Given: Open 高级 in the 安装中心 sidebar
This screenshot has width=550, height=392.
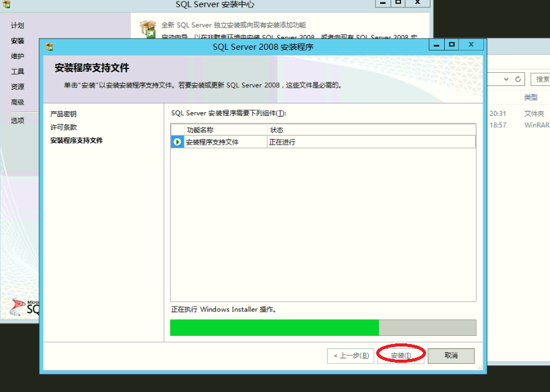Looking at the screenshot, I should (17, 102).
